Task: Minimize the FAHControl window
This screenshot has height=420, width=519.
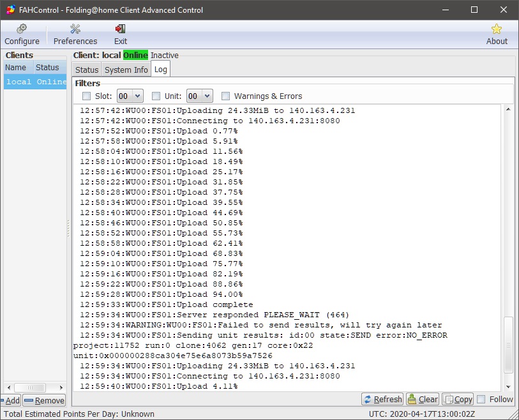Action: [446, 10]
